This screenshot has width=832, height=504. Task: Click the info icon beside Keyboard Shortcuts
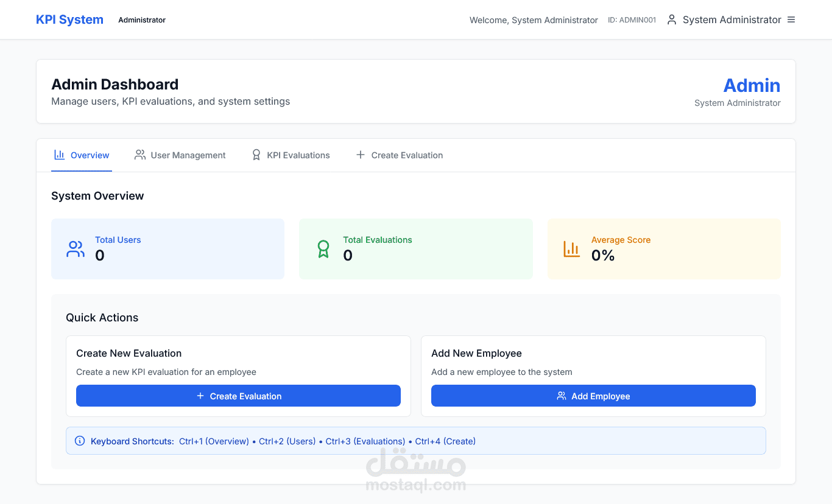pyautogui.click(x=80, y=441)
